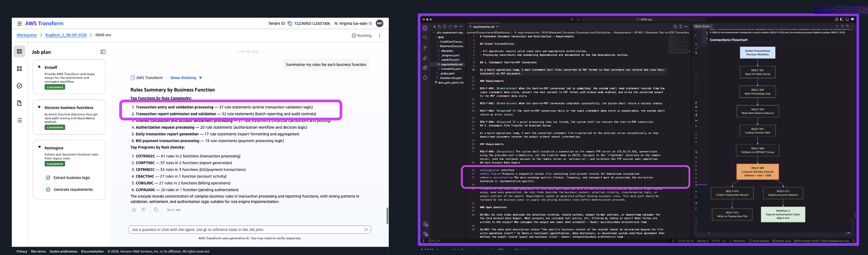Open the dashboard grid icon in left sidebar

click(19, 68)
